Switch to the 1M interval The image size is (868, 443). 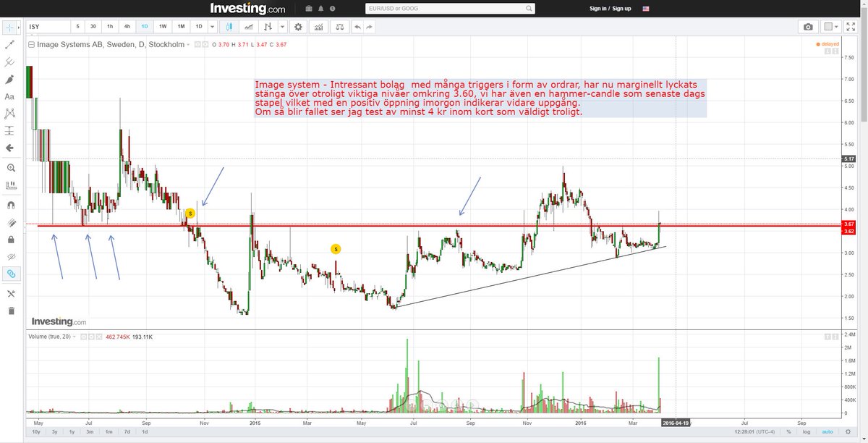tap(181, 27)
